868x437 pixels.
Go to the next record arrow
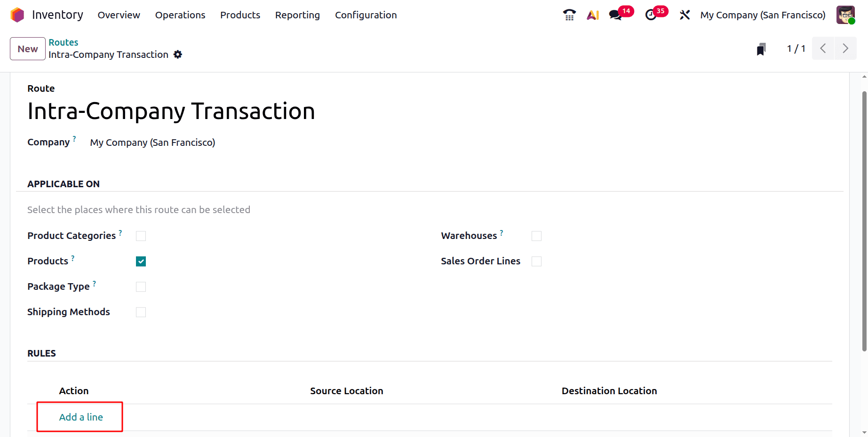click(845, 48)
